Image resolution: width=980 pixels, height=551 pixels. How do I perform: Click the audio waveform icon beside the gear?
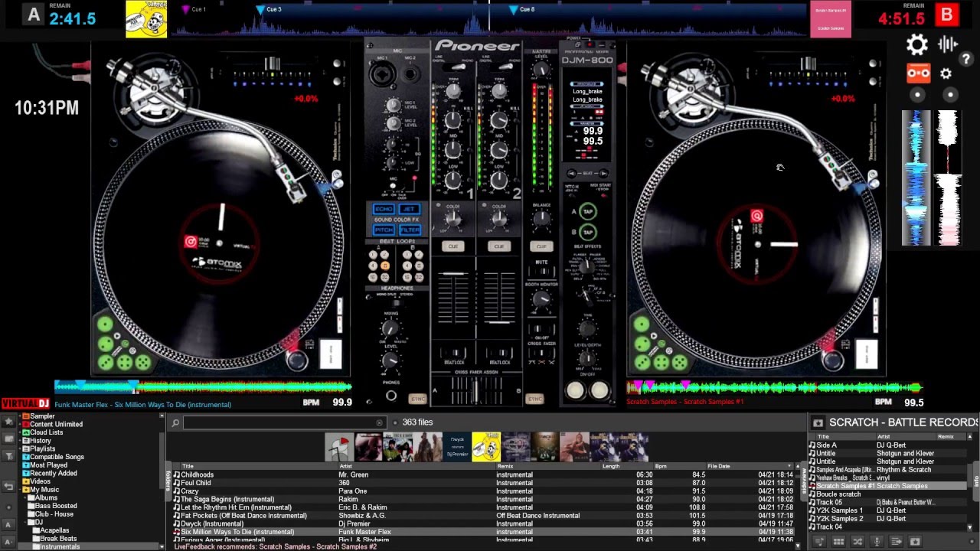948,44
